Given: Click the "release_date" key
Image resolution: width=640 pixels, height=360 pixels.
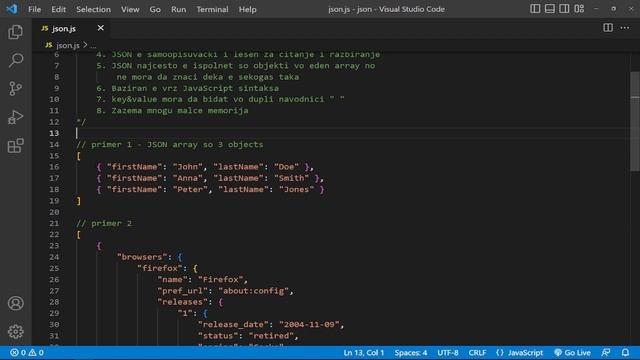Looking at the screenshot, I should click(x=233, y=324).
